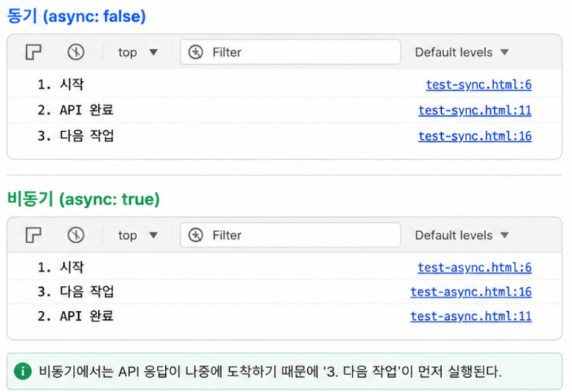
Task: Open test-async.html:11 source link
Action: click(x=471, y=316)
